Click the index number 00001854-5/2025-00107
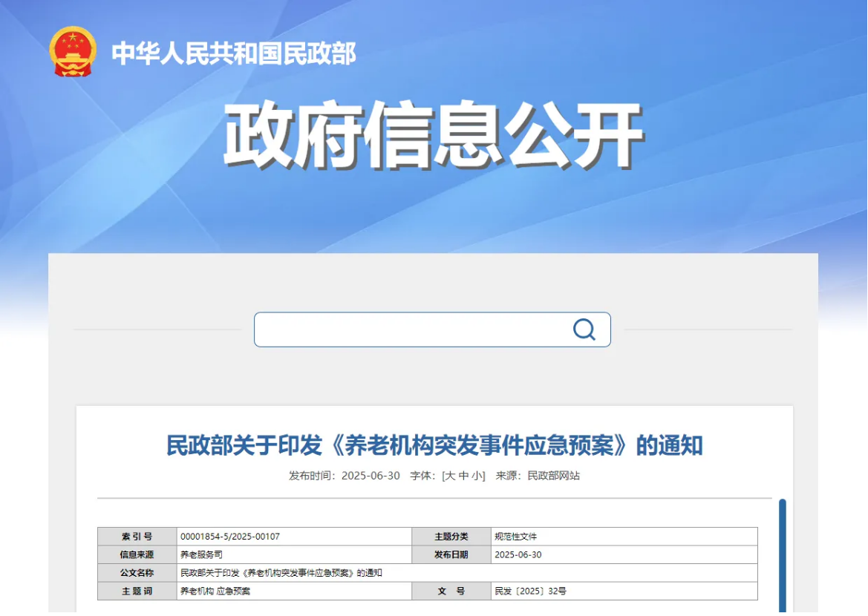The height and width of the screenshot is (616, 868). point(230,537)
